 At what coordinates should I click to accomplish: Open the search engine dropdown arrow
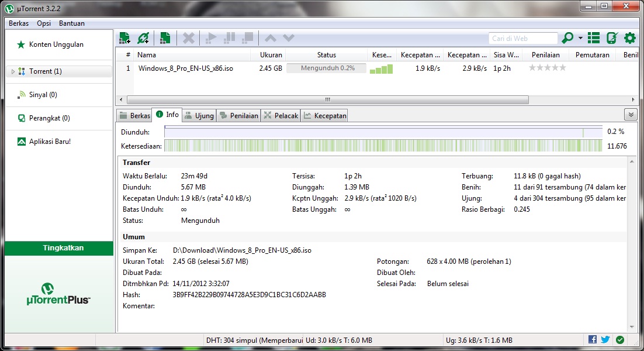[x=580, y=38]
